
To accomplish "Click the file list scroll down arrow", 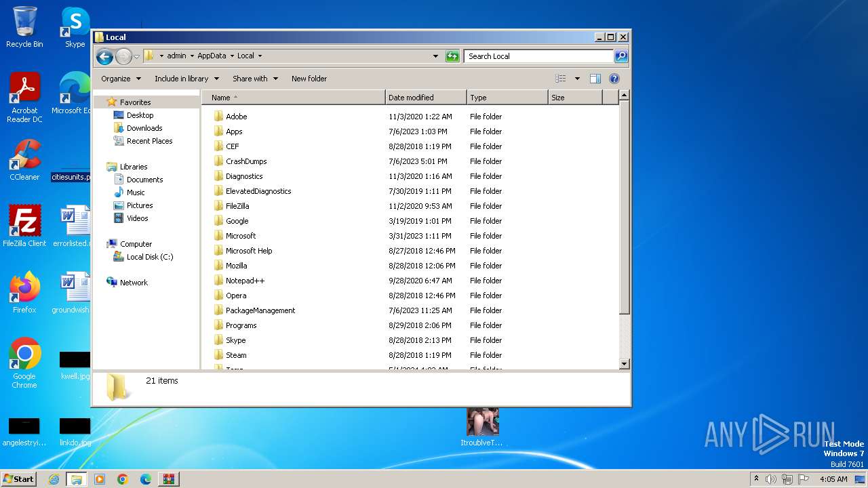I will [x=625, y=364].
